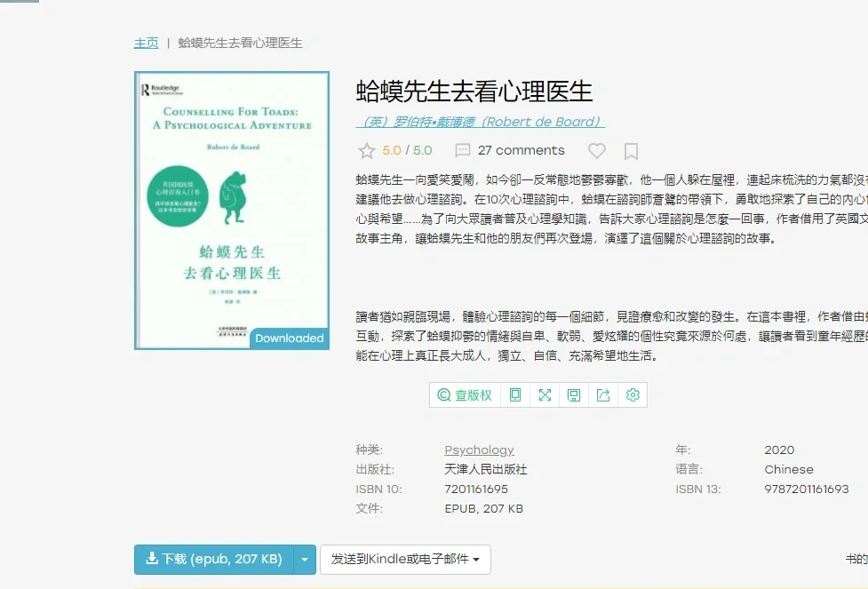Click the book cover thumbnail

coord(231,211)
